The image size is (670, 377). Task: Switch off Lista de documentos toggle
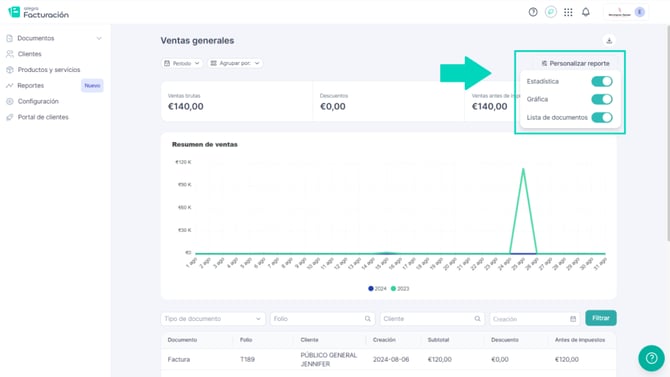pyautogui.click(x=602, y=117)
